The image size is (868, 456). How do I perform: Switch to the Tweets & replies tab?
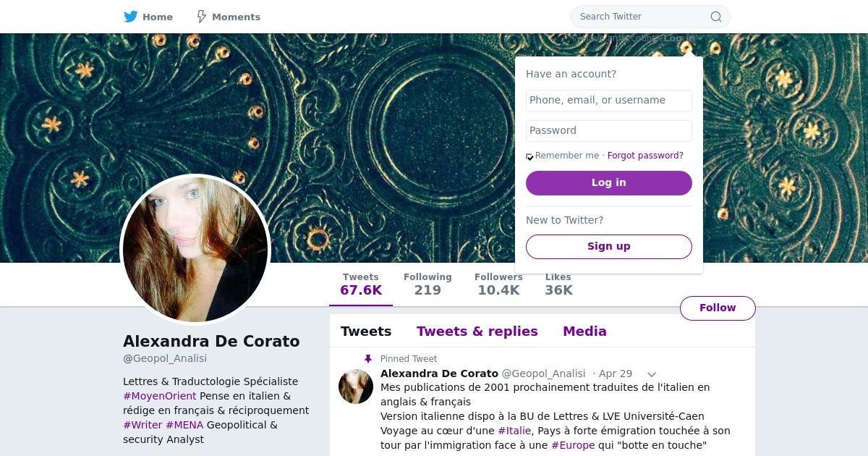[477, 332]
